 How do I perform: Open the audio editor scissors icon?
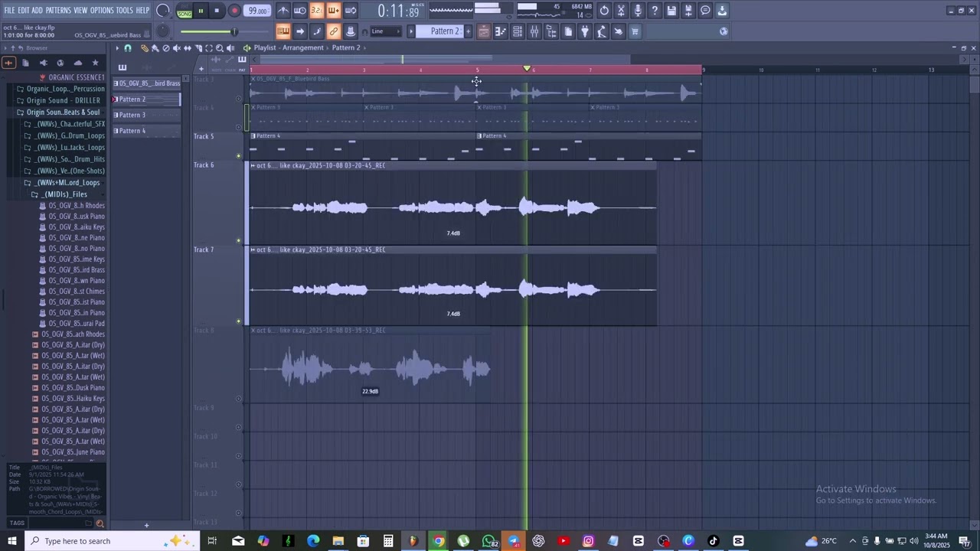point(622,11)
